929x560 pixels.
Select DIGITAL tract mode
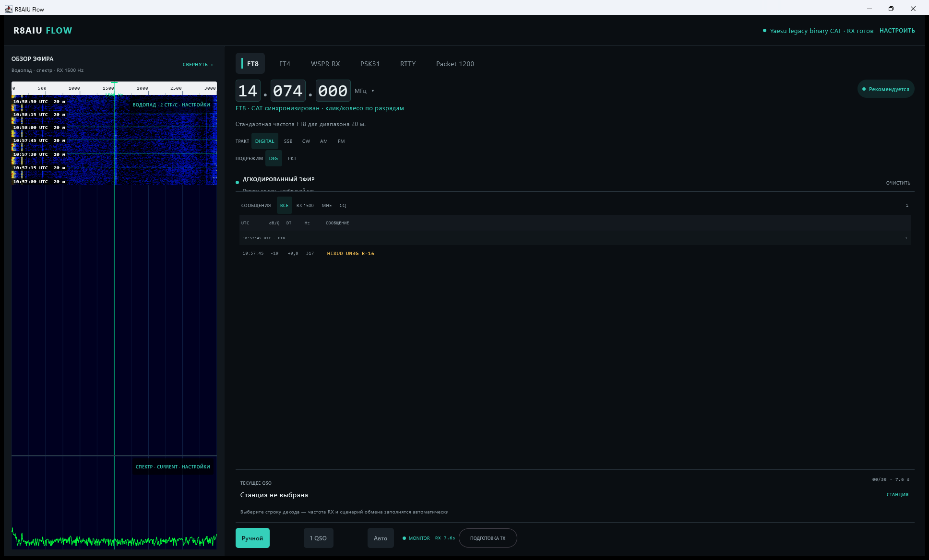(x=264, y=141)
